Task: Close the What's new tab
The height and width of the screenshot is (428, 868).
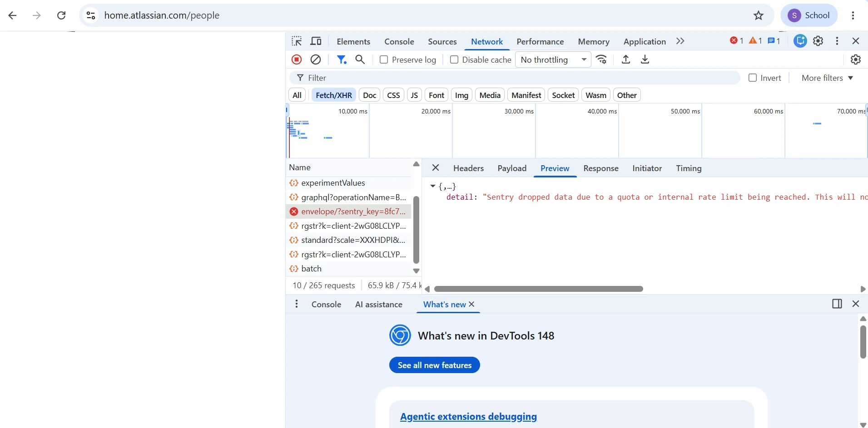Action: (471, 304)
